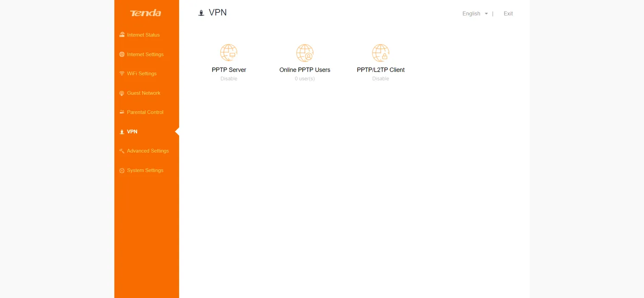Click the PPTP Server text label

pyautogui.click(x=229, y=70)
